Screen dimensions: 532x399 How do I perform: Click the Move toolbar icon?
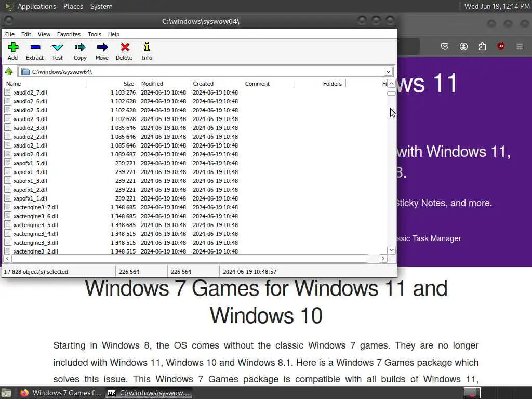tap(102, 47)
